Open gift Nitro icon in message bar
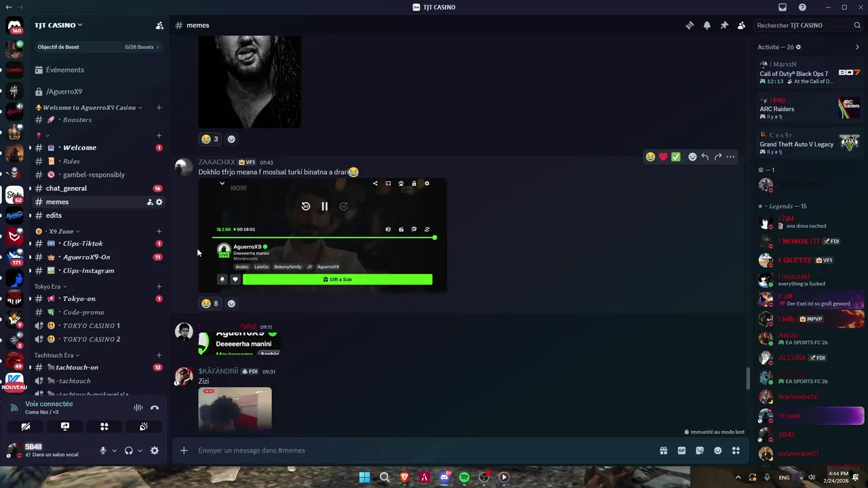 663,450
